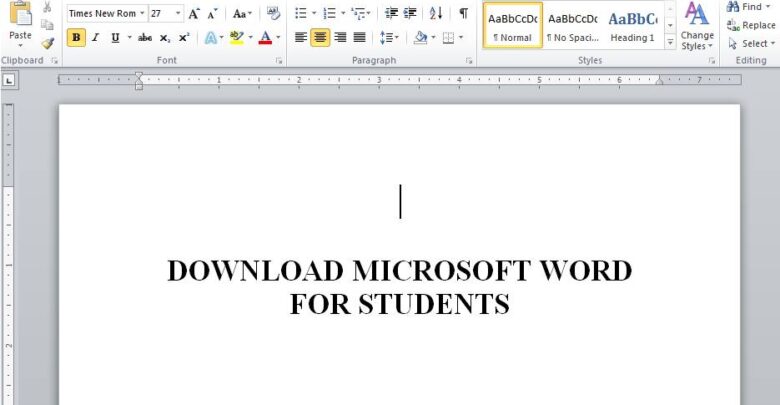Decrease the paragraph indent
The image size is (780, 405).
pyautogui.click(x=391, y=13)
